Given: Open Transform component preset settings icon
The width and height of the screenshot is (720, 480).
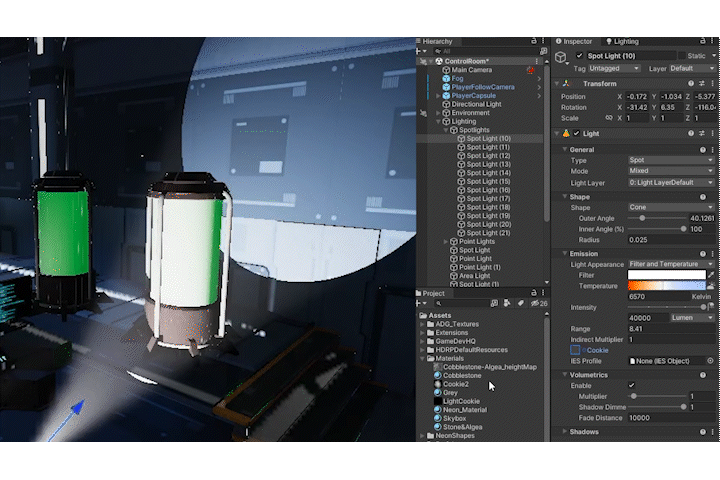Looking at the screenshot, I should (x=701, y=83).
